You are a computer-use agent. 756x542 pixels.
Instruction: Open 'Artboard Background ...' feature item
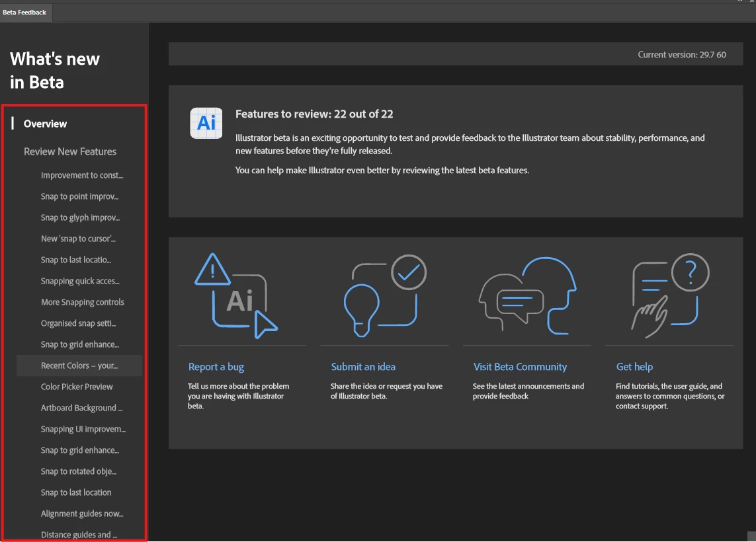[x=81, y=408]
